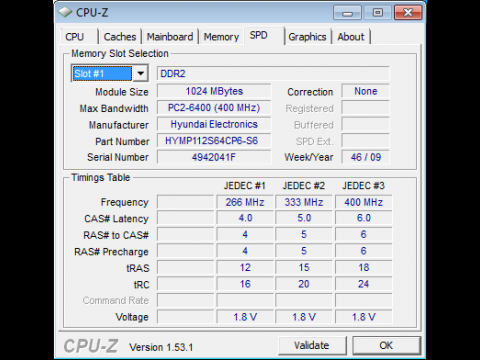Click the PC2-6400 (400 MHz) bandwidth value
Image resolution: width=480 pixels, height=360 pixels.
coord(214,108)
